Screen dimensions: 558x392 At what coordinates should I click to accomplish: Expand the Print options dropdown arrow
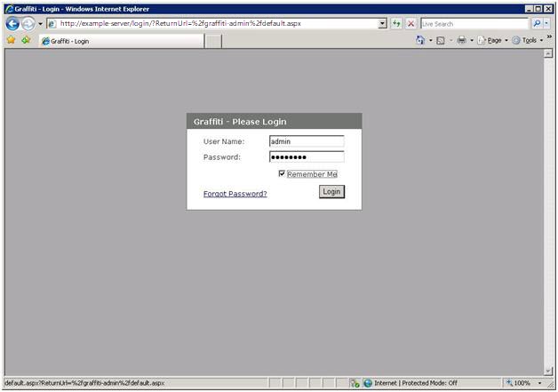coord(472,41)
